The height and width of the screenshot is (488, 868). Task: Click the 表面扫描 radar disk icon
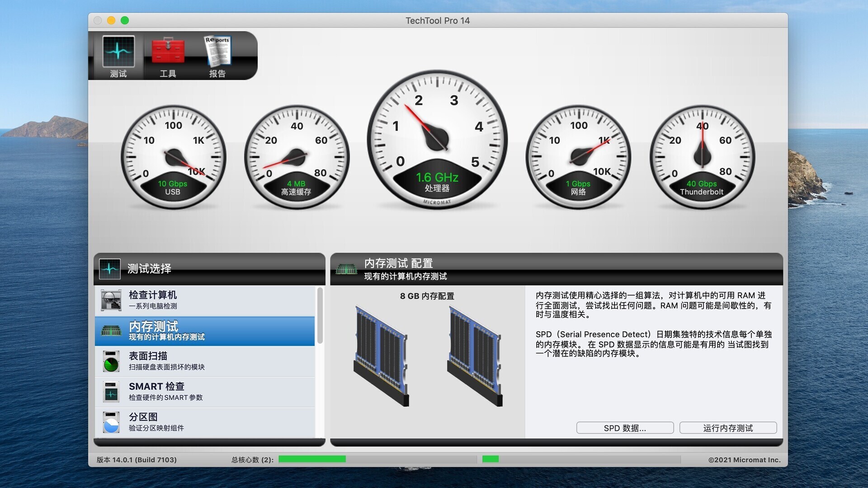(x=111, y=361)
